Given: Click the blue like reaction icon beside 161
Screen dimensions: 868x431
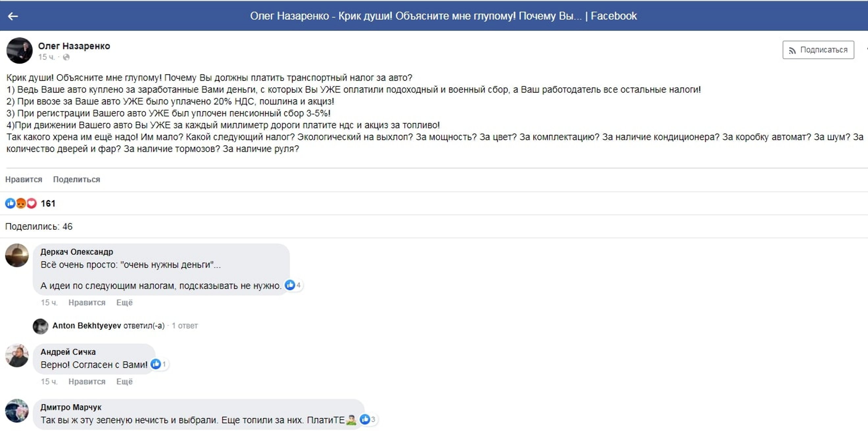Looking at the screenshot, I should point(10,203).
